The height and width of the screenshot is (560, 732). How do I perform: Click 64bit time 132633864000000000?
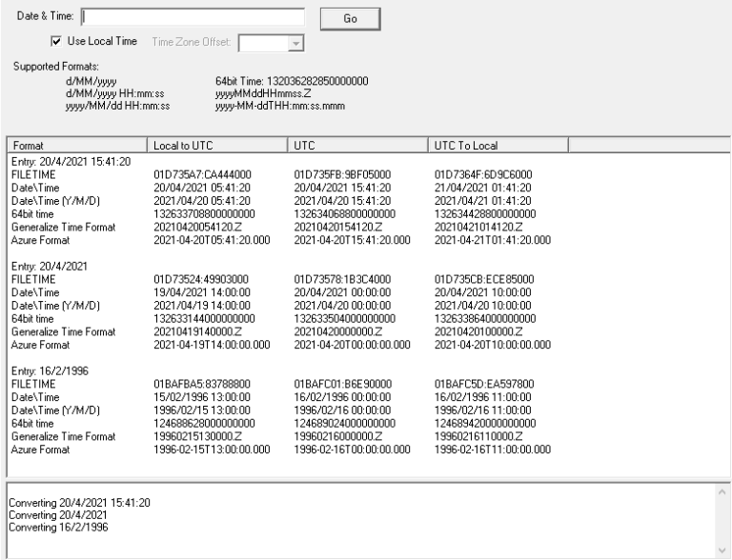(485, 318)
